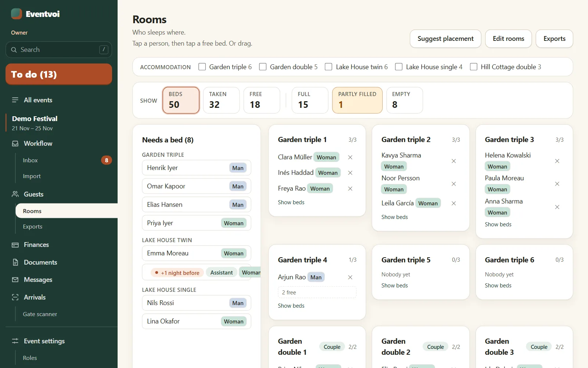This screenshot has width=588, height=368.
Task: Click the Messages envelope icon
Action: pyautogui.click(x=15, y=280)
